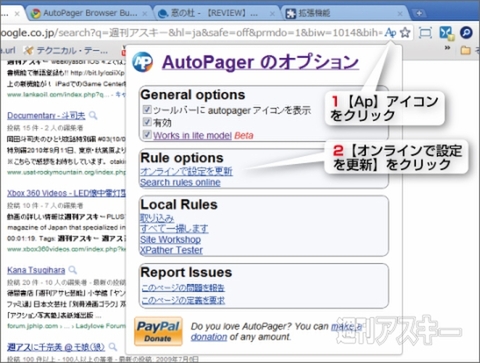Click www.usat-rockymountain.org green URL text
This screenshot has width=480, height=363.
tap(66, 172)
